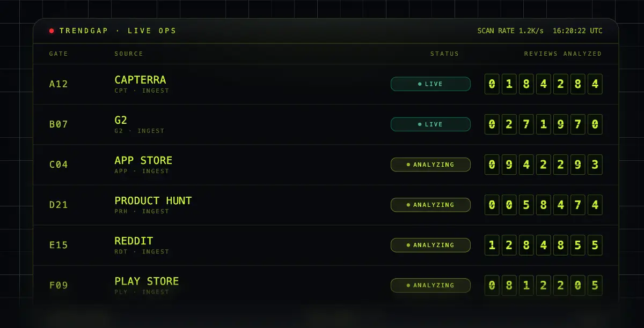Sort by the SOURCE column header
The width and height of the screenshot is (644, 328).
129,54
